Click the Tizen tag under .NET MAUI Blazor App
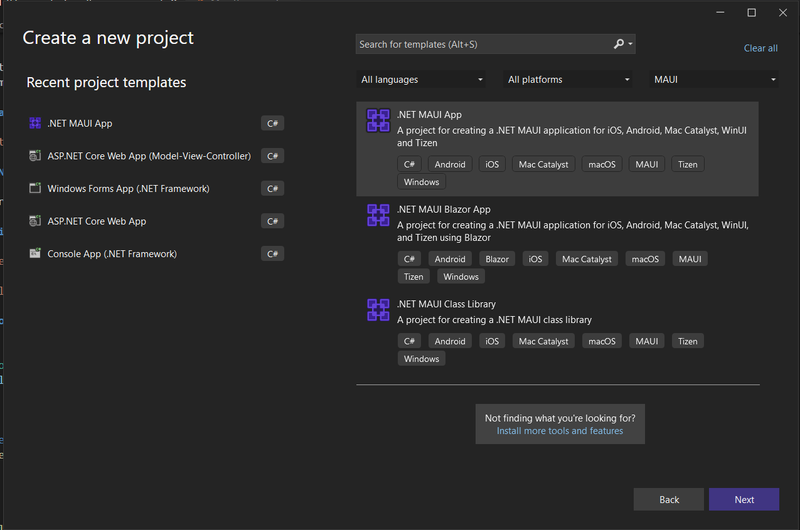 click(413, 276)
